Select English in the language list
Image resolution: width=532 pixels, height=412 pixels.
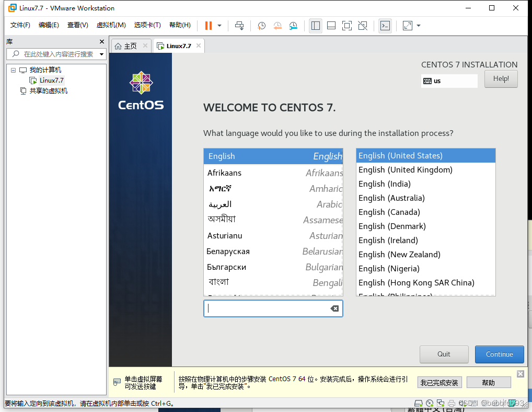(x=273, y=156)
